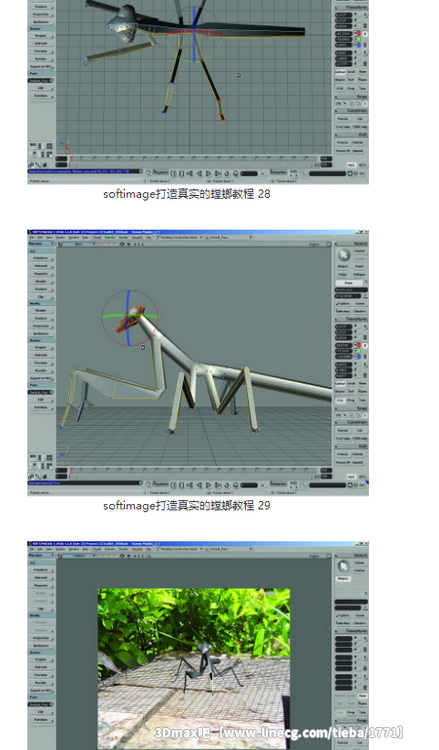Open Window menu in figure 29
The width and height of the screenshot is (439, 750).
[74, 237]
